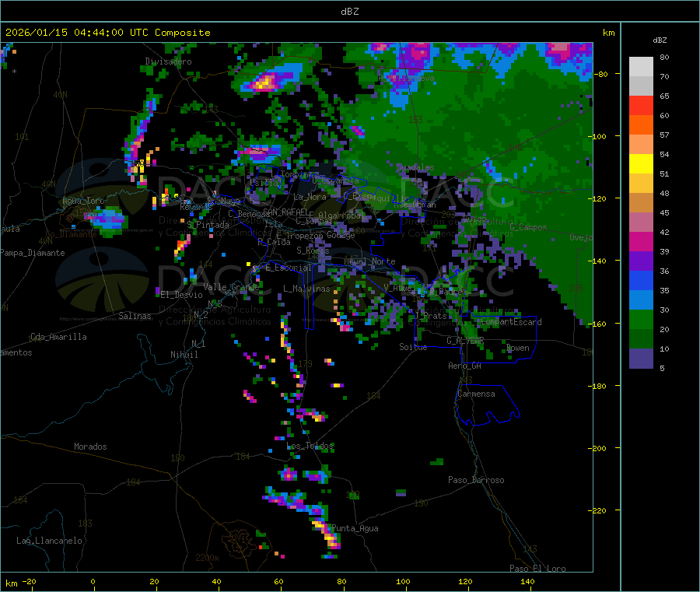Click the 'Los_Toldos' place label

click(310, 446)
